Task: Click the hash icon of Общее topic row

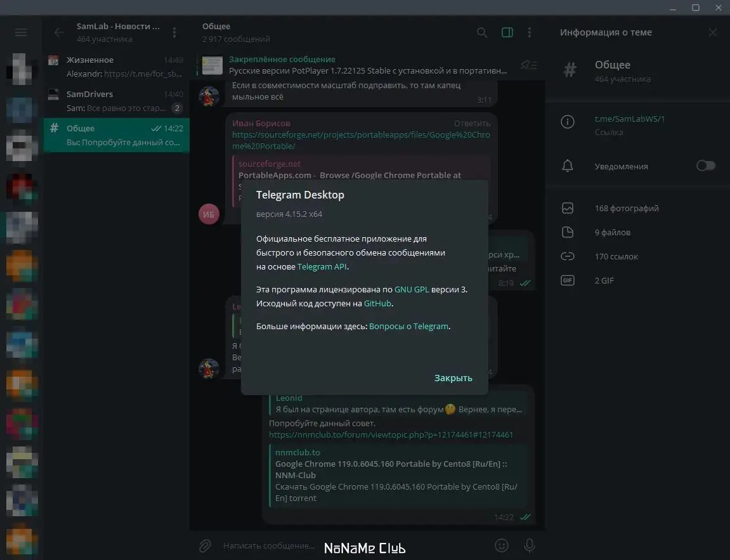Action: pos(54,127)
